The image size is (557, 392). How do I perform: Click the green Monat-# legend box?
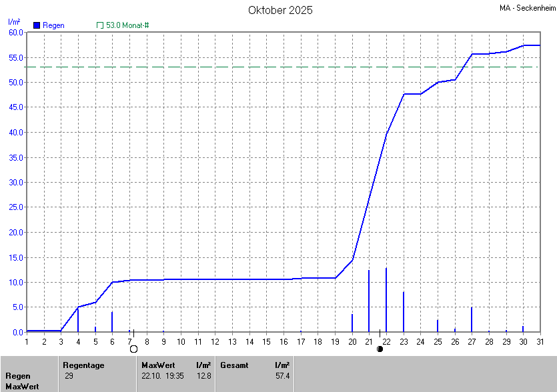tap(100, 25)
